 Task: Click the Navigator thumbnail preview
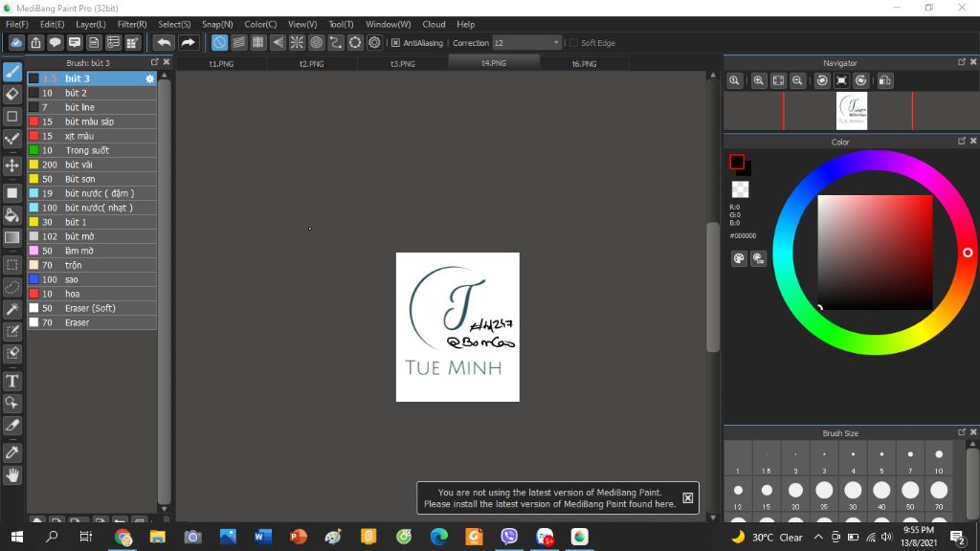pyautogui.click(x=851, y=111)
